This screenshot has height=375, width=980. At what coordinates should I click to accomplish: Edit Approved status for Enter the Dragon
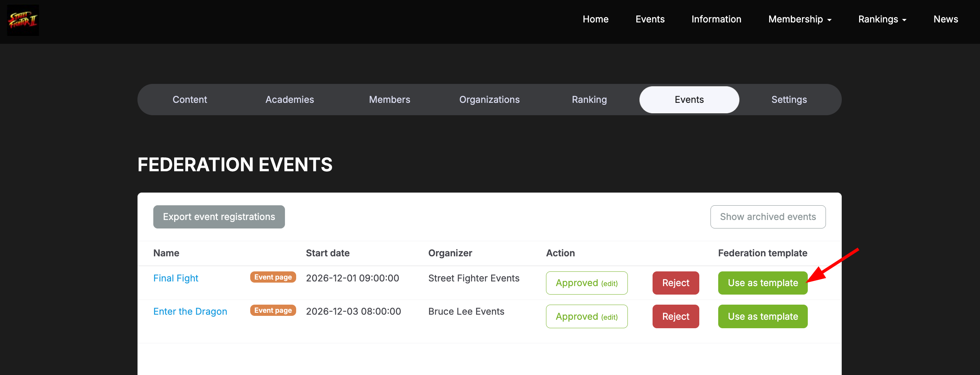pyautogui.click(x=587, y=317)
